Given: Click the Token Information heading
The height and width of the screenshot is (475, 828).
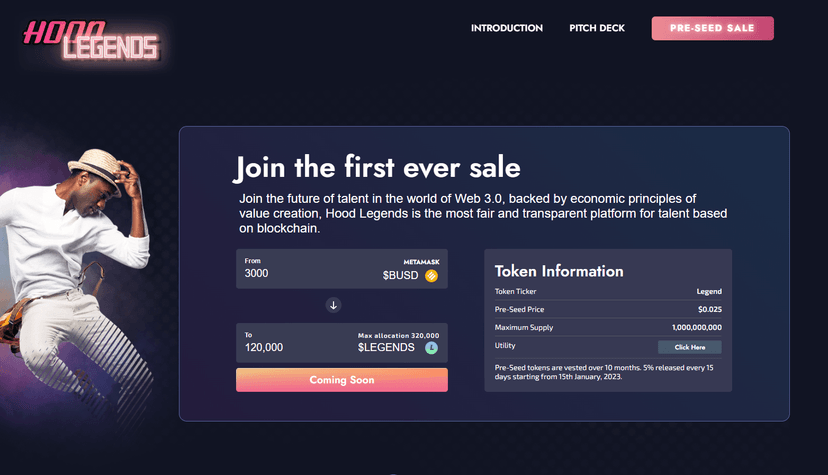Looking at the screenshot, I should (x=559, y=271).
